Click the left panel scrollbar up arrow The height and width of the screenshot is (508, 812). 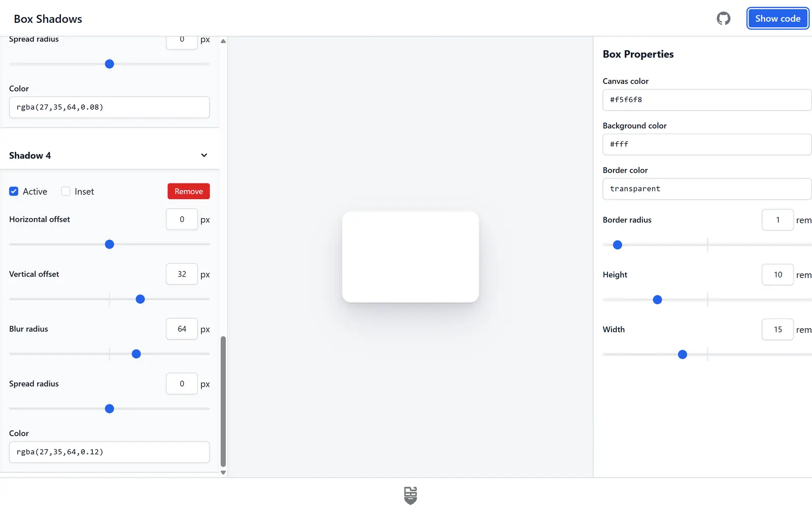[x=223, y=41]
